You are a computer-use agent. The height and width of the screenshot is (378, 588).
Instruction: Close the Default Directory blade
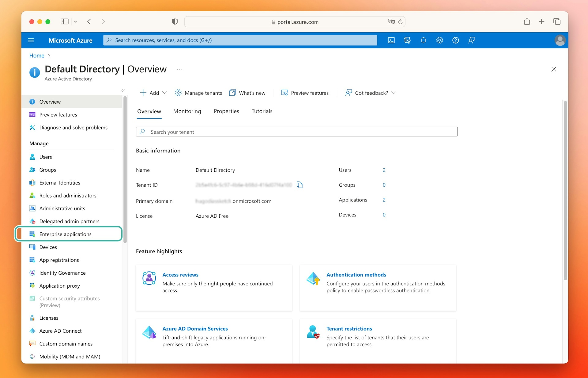(554, 69)
